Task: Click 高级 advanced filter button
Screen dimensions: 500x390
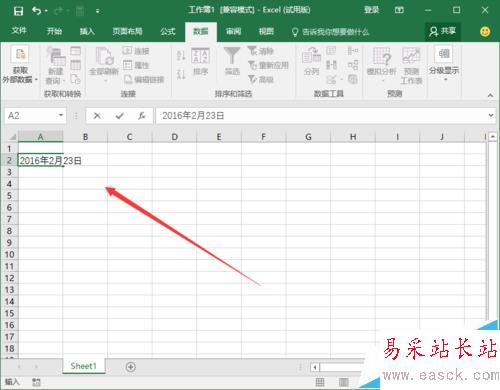Action: coord(261,79)
